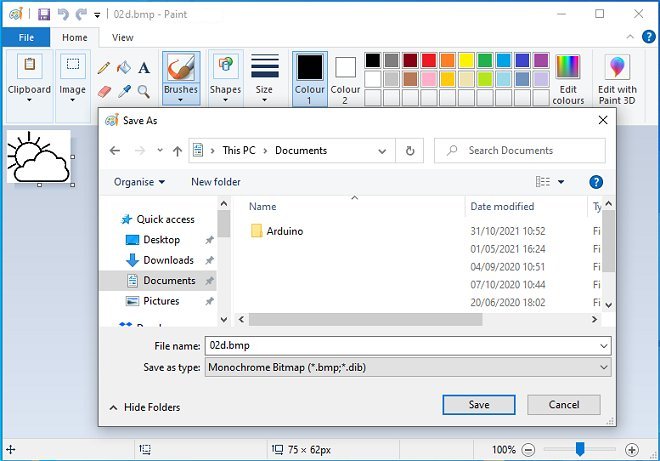Click the Save button

point(478,405)
